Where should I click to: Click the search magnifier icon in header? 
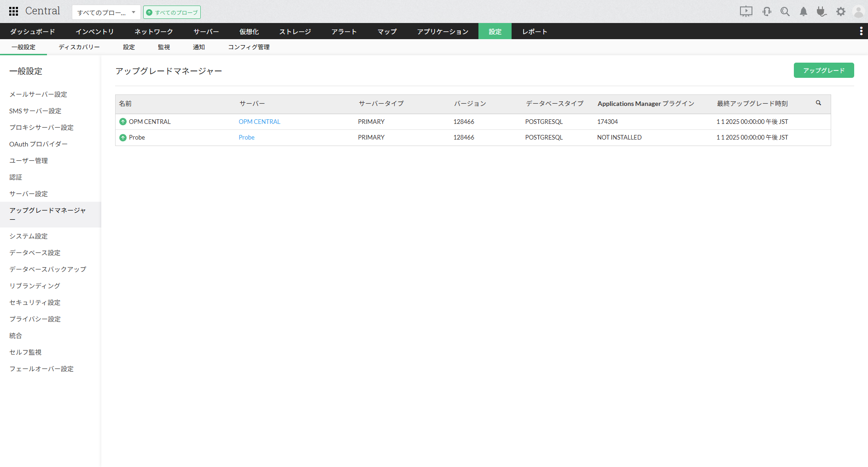785,12
